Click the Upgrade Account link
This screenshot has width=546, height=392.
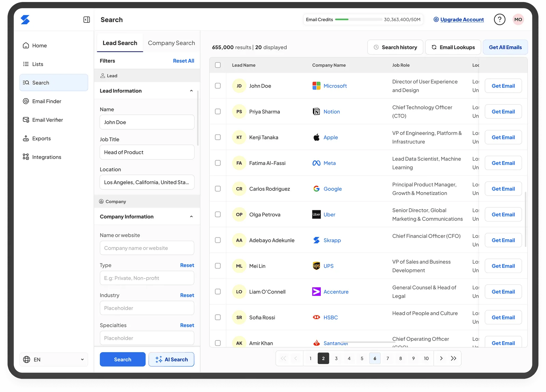coord(462,20)
